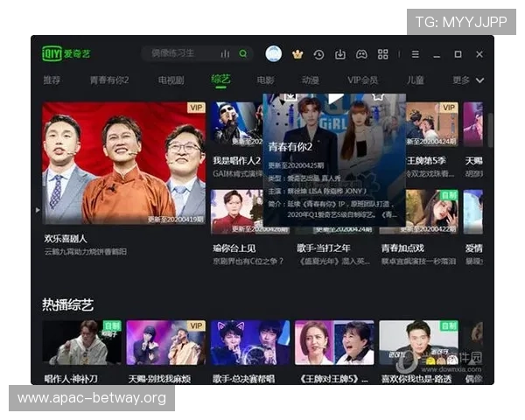The image size is (525, 420).
Task: Click left carousel arrow beside banner
Action: coord(38,210)
